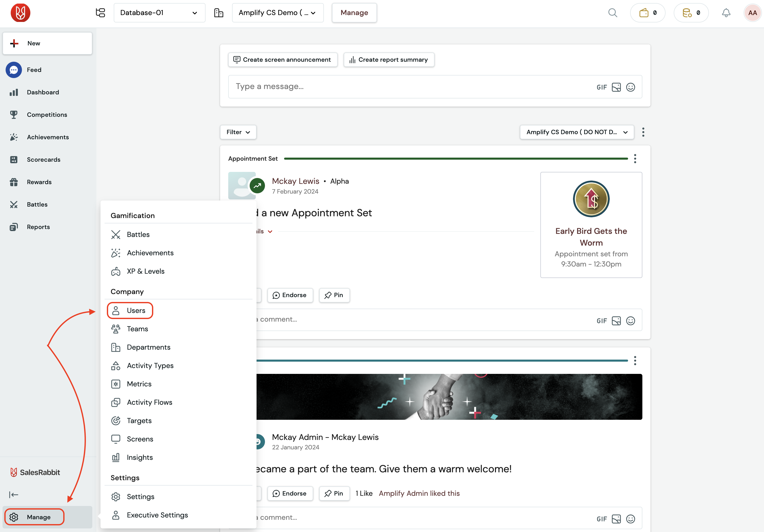
Task: Click the Type a message field
Action: 413,86
